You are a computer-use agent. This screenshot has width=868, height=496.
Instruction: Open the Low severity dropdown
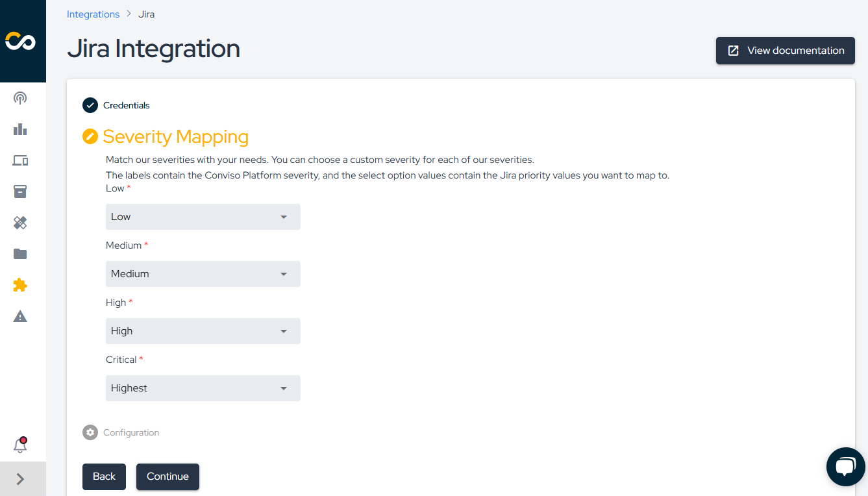pyautogui.click(x=203, y=217)
